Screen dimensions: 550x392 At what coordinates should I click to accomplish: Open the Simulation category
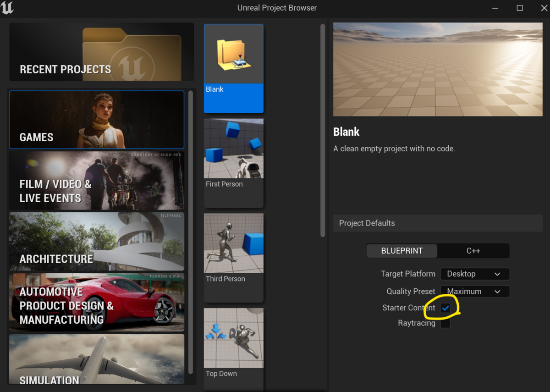[x=97, y=359]
